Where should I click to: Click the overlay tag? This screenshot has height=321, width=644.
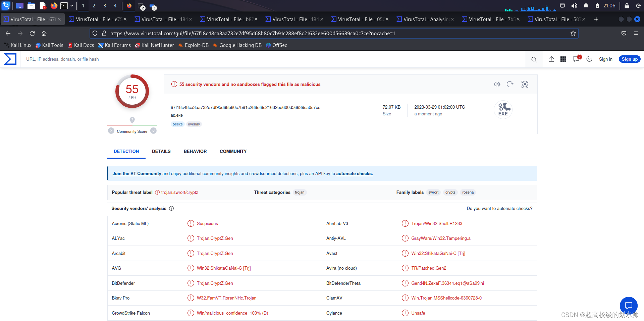click(x=194, y=124)
